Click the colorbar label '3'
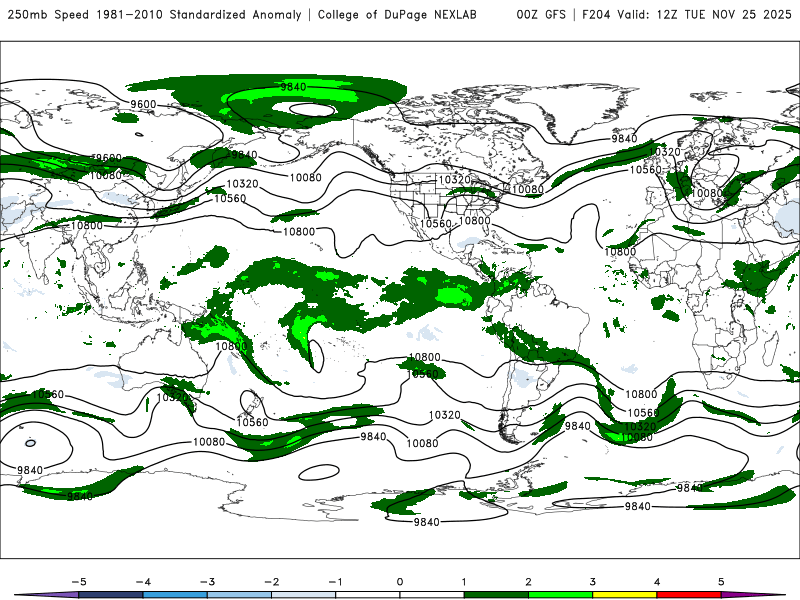Screen dimensions: 800x600 point(593,582)
